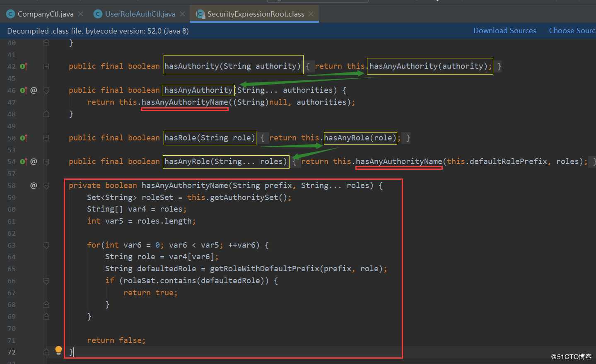
Task: Click line number 42 in gutter
Action: tap(12, 67)
